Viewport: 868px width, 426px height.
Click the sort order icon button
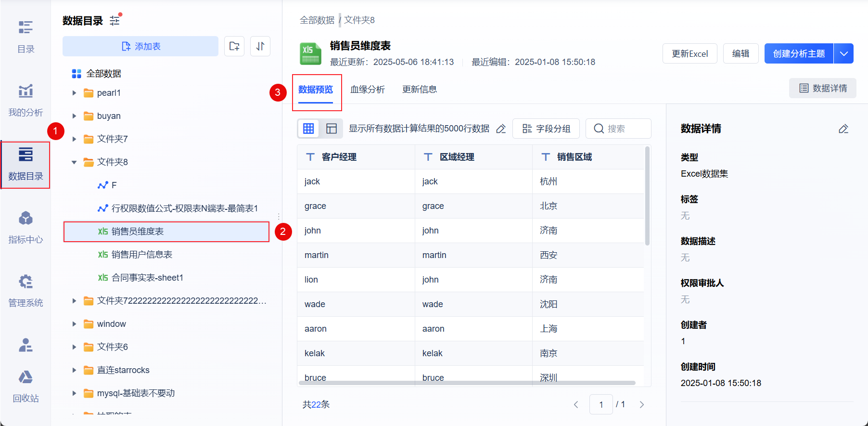(x=260, y=46)
